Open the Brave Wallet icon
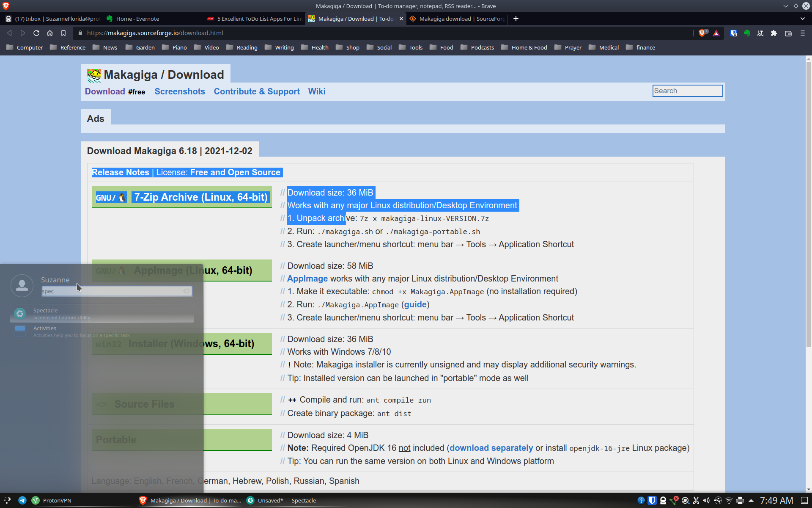Screen dimensions: 812x508 [x=788, y=33]
